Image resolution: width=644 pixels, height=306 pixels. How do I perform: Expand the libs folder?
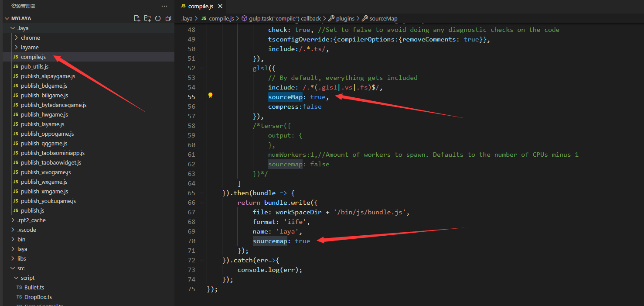pyautogui.click(x=13, y=258)
